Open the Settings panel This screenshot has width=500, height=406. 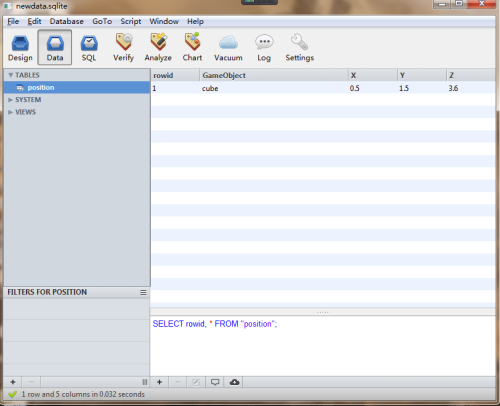pyautogui.click(x=299, y=48)
